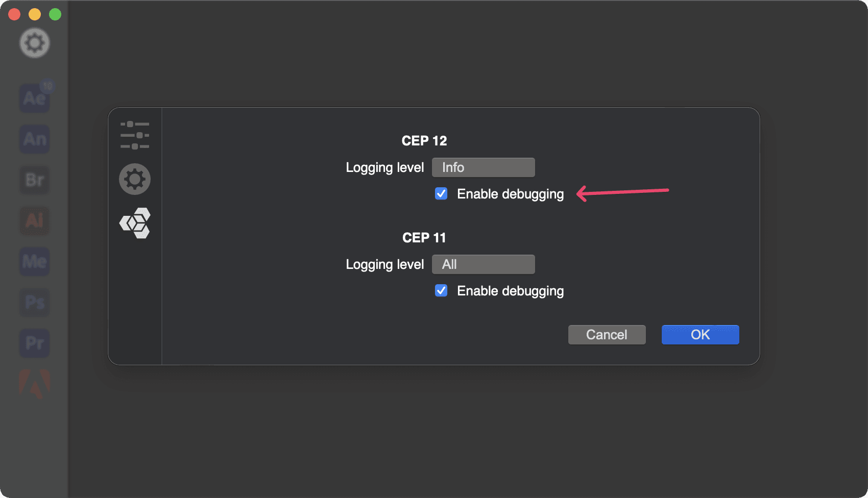Screen dimensions: 868x498
Task: Toggle CEP 11 Enable debugging checkbox
Action: click(441, 291)
